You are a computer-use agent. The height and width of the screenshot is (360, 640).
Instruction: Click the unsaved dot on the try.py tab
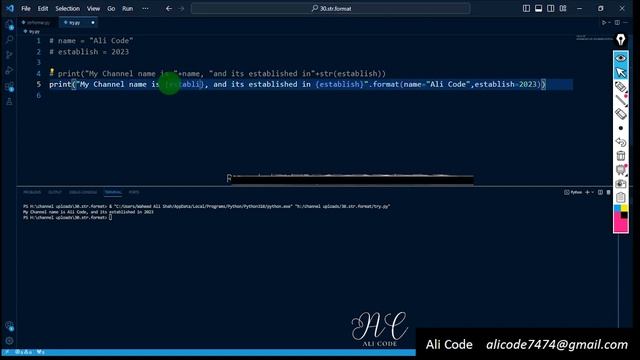[x=93, y=23]
